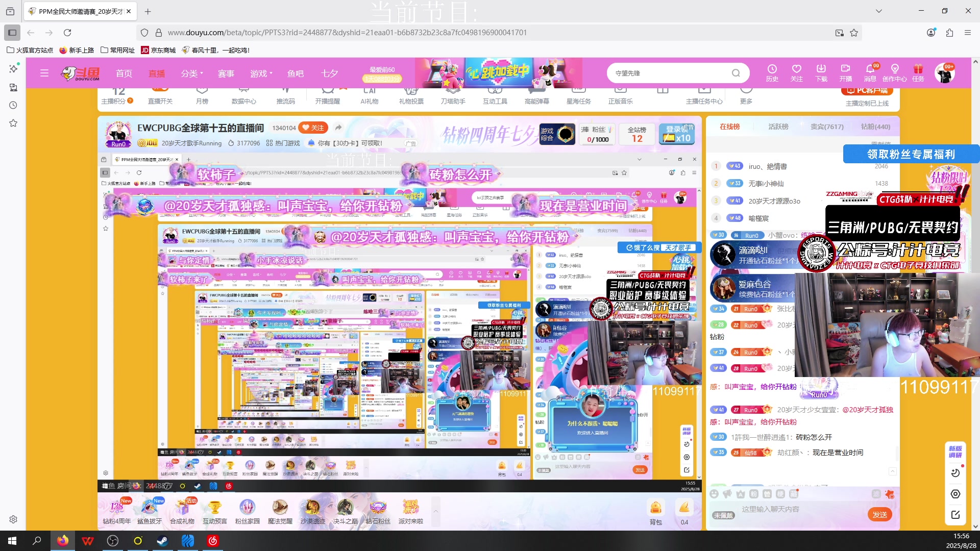Click the chat scroll-up arrow button

[893, 471]
